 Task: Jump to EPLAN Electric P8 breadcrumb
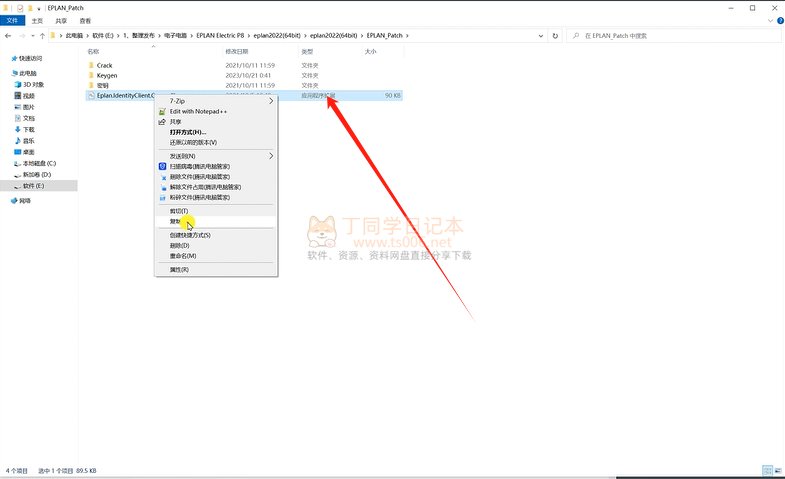point(220,36)
